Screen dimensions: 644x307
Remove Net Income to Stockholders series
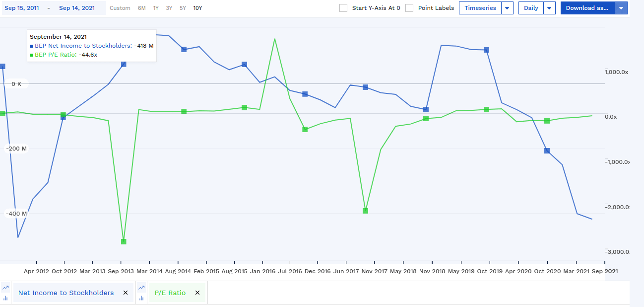(126, 293)
